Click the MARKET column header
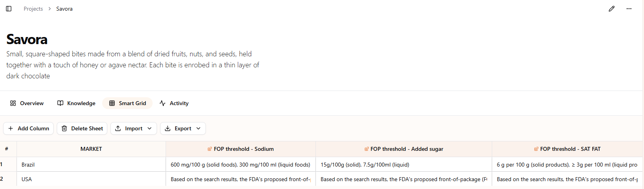 click(x=91, y=149)
